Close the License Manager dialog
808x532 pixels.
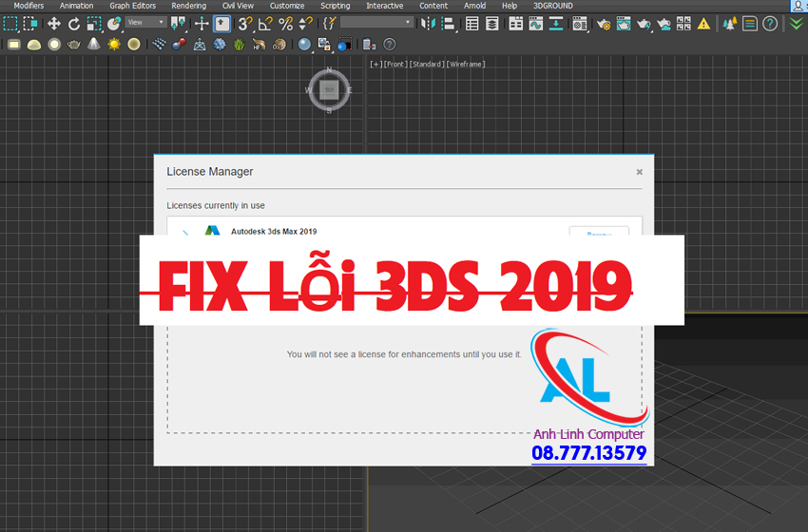tap(639, 172)
